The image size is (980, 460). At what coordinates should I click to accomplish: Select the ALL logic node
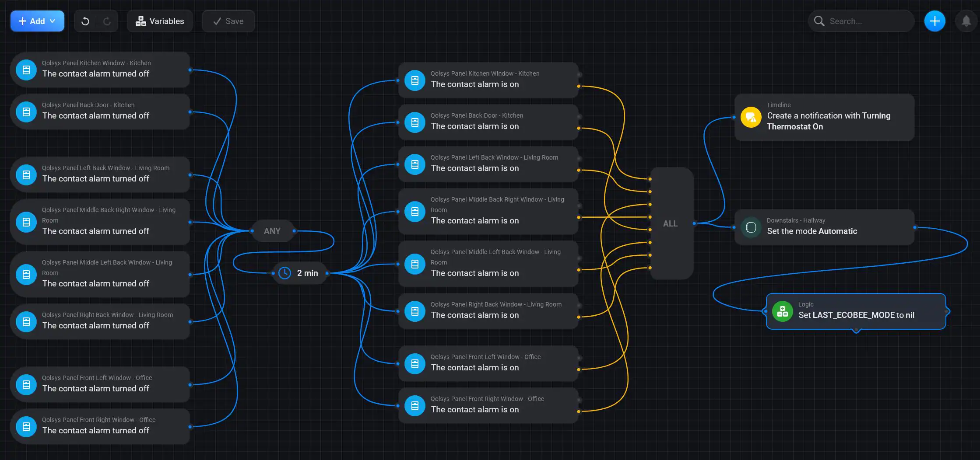(670, 223)
